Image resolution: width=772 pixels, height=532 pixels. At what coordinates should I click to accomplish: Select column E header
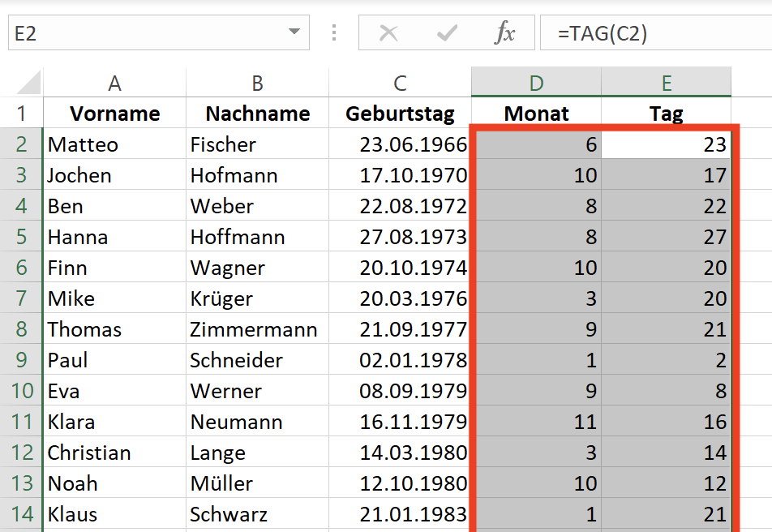[666, 82]
